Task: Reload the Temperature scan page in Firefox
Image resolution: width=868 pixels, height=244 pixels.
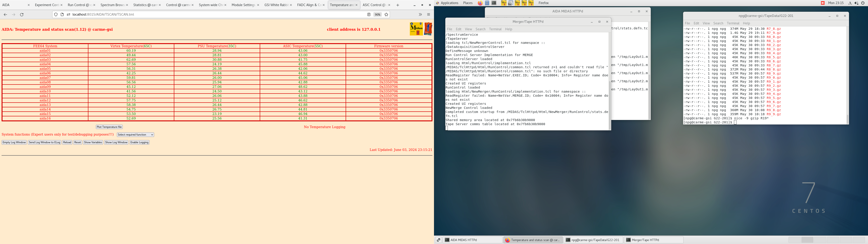Action: 21,14
